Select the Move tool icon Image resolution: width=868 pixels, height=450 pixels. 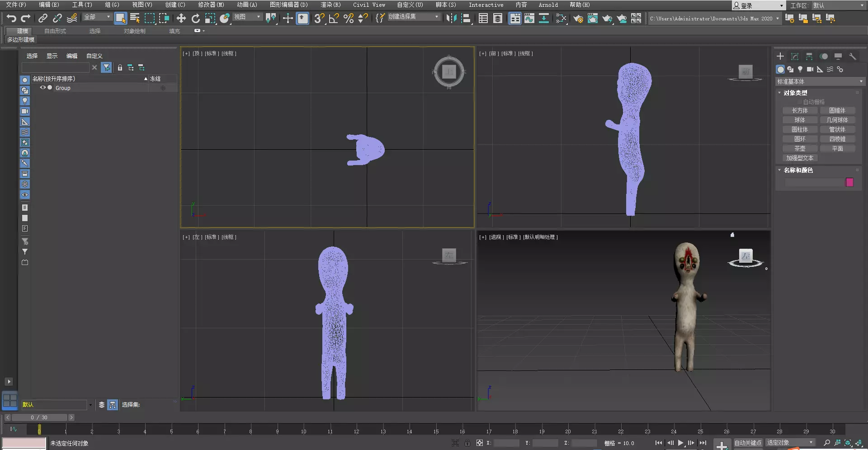coord(181,18)
